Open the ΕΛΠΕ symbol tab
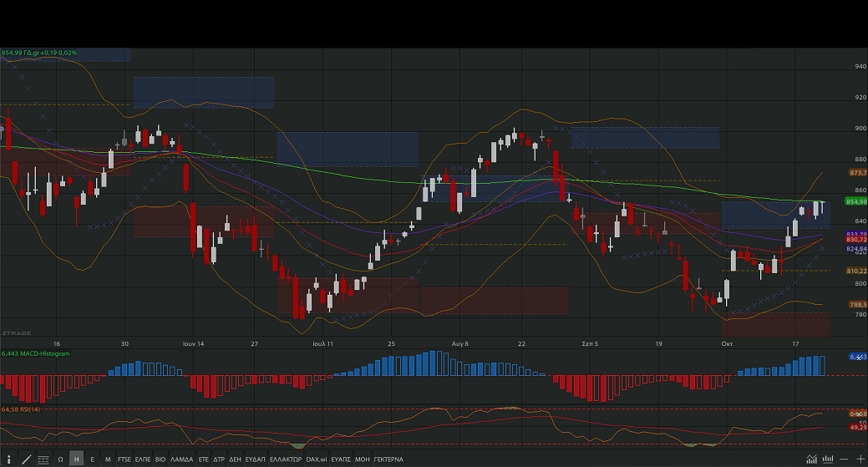Viewport: 868px width, 467px height. point(143,459)
